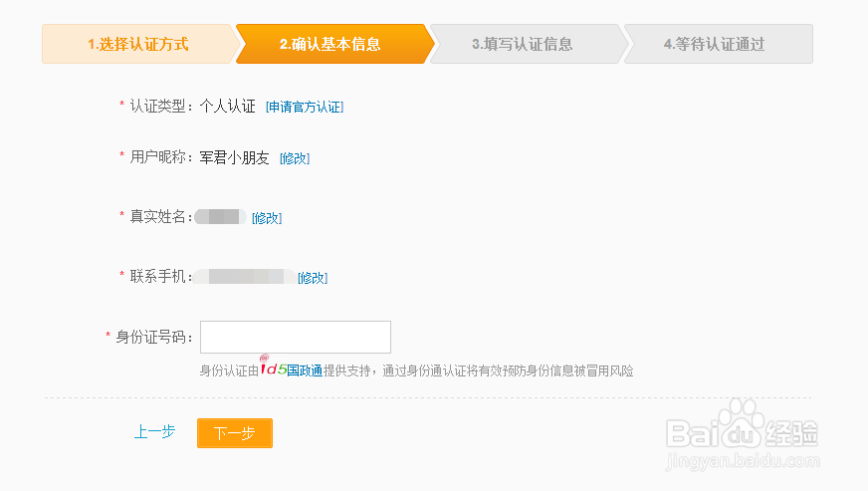Screen dimensions: 868x491
Task: Open the 国政通 link
Action: (305, 370)
